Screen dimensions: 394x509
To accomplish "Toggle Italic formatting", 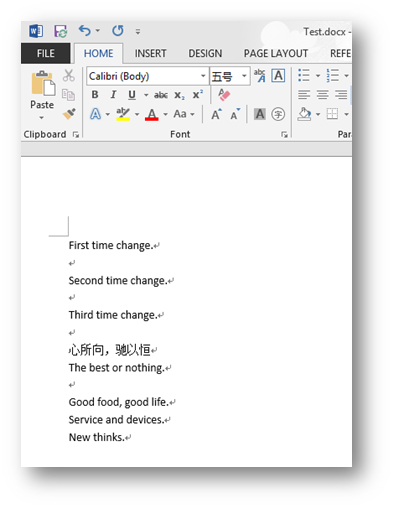I will pyautogui.click(x=113, y=95).
